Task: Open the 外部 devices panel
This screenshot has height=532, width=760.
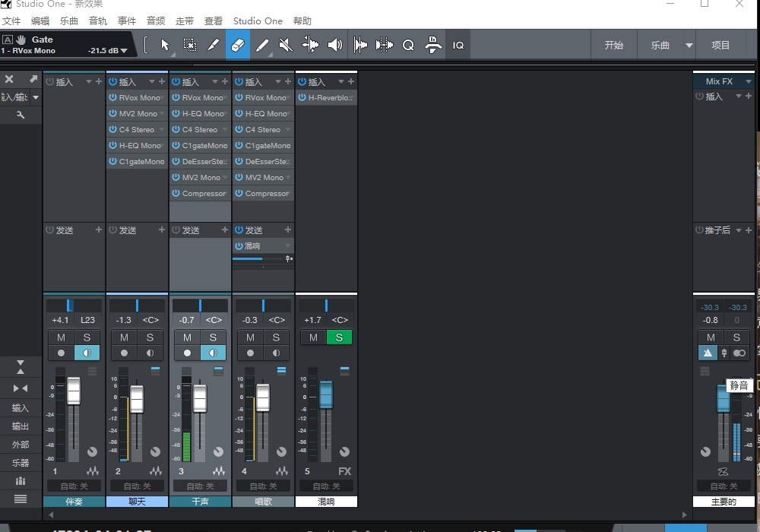Action: click(x=21, y=445)
